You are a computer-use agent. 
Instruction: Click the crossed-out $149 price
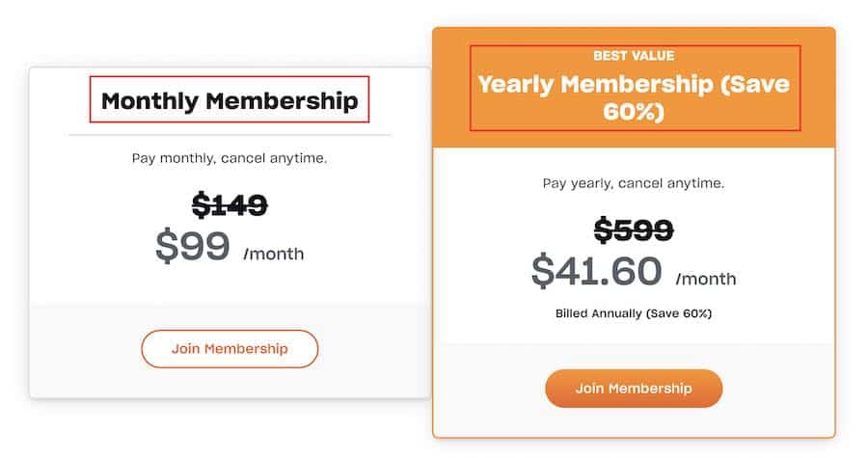point(230,204)
